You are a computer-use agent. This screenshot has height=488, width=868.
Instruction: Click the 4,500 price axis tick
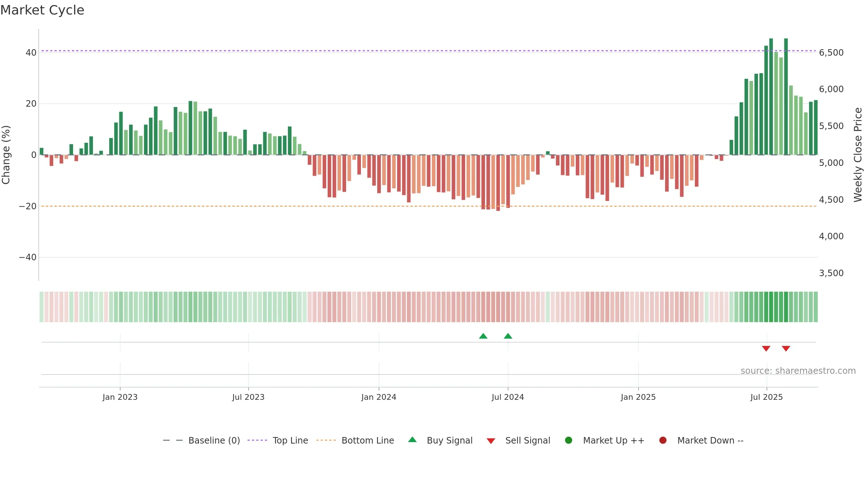click(831, 200)
